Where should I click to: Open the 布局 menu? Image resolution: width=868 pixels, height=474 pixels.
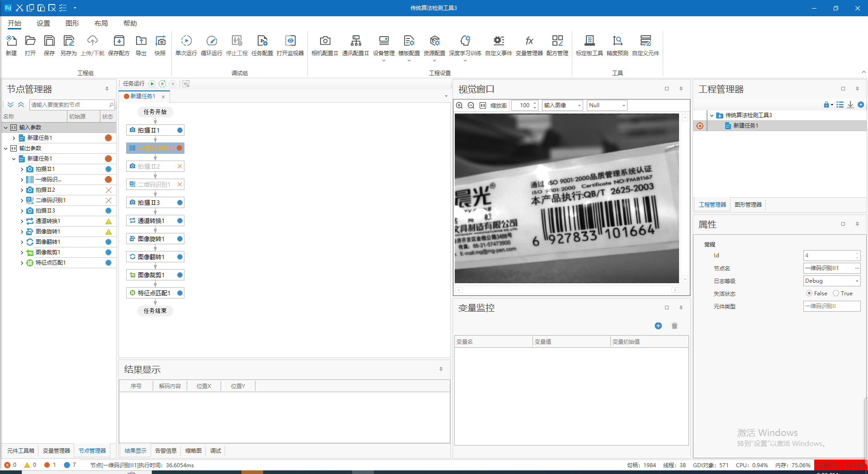click(x=101, y=24)
